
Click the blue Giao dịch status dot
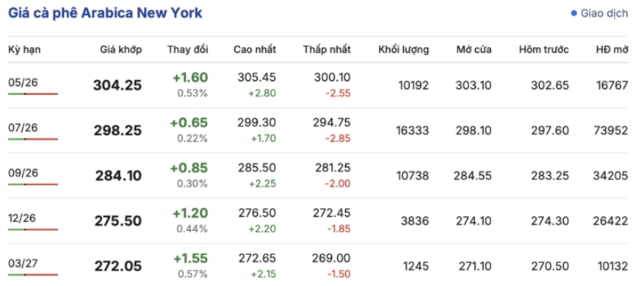pos(574,13)
